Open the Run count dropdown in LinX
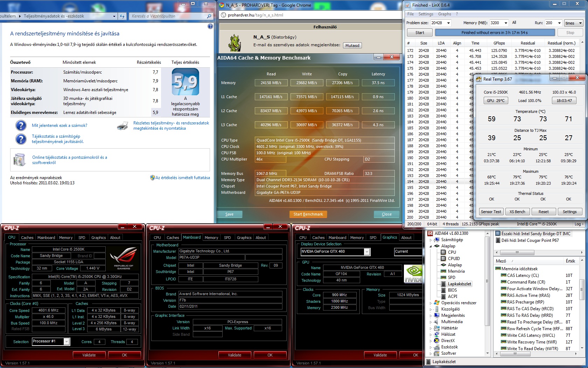 [x=559, y=23]
